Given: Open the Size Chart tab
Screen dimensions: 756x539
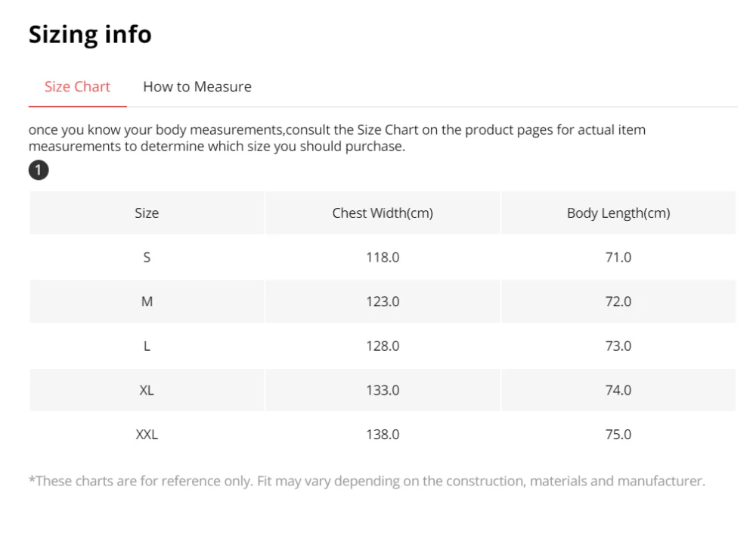Looking at the screenshot, I should coord(77,87).
